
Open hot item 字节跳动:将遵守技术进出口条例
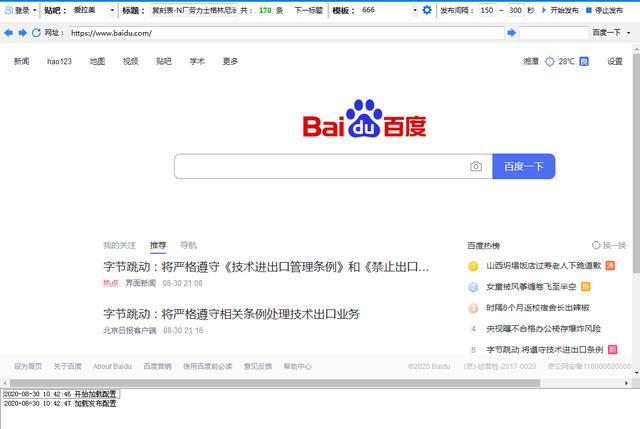pos(544,350)
